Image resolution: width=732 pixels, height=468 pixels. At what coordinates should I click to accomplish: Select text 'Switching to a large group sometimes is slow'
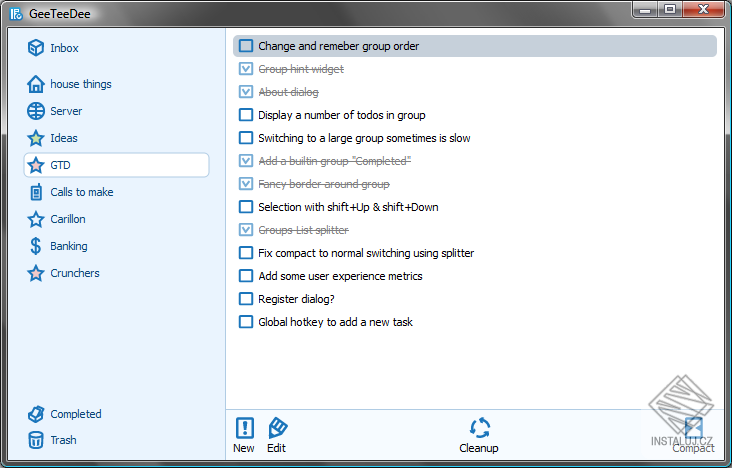click(x=364, y=138)
